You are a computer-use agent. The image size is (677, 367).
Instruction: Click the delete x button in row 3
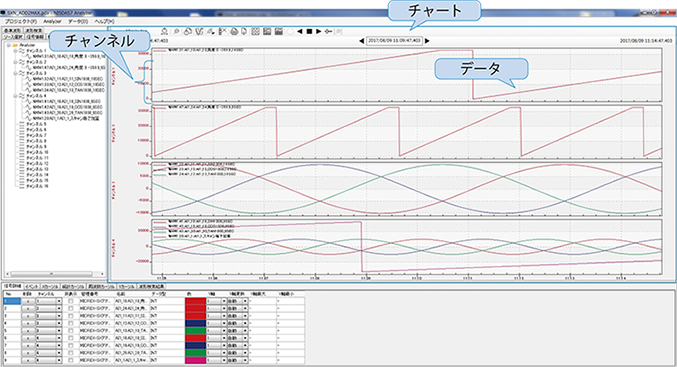coord(28,316)
